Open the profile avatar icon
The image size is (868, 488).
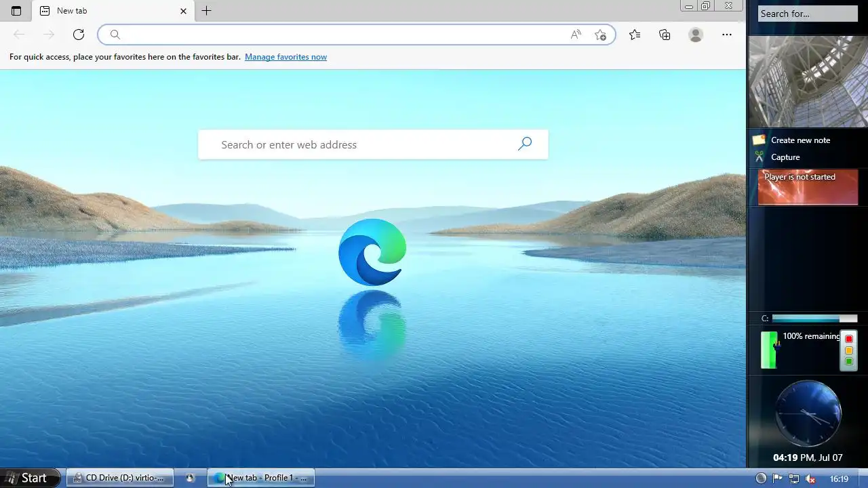(696, 35)
